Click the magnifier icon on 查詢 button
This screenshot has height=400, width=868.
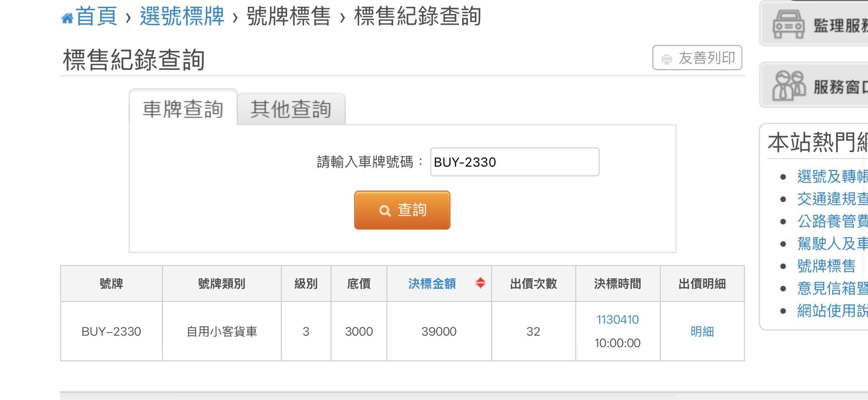385,210
